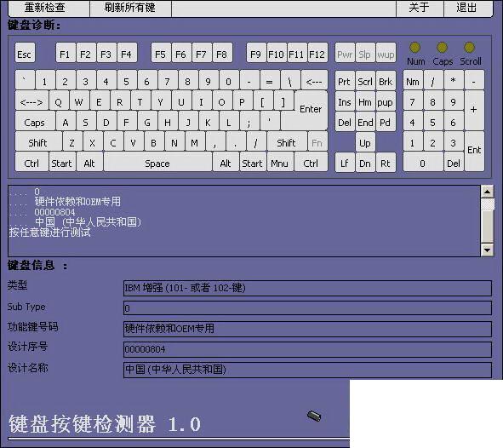Image resolution: width=503 pixels, height=448 pixels.
Task: Select the right Shift key
Action: tap(287, 142)
